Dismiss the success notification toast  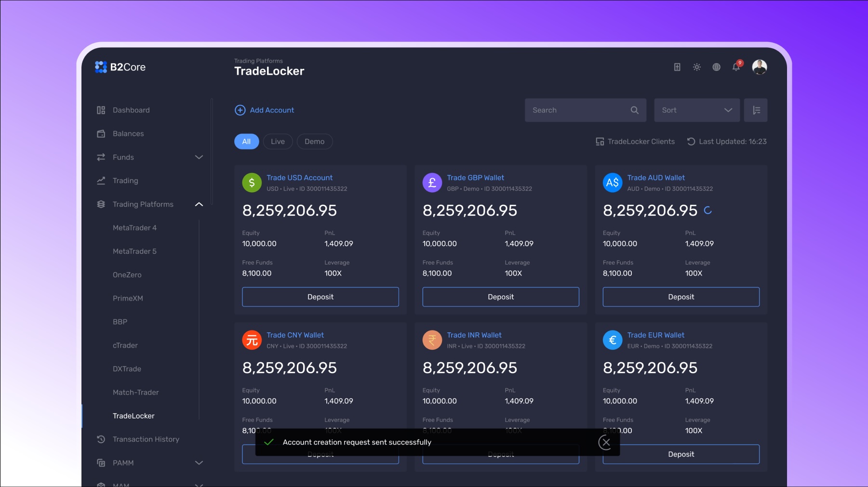pos(605,442)
